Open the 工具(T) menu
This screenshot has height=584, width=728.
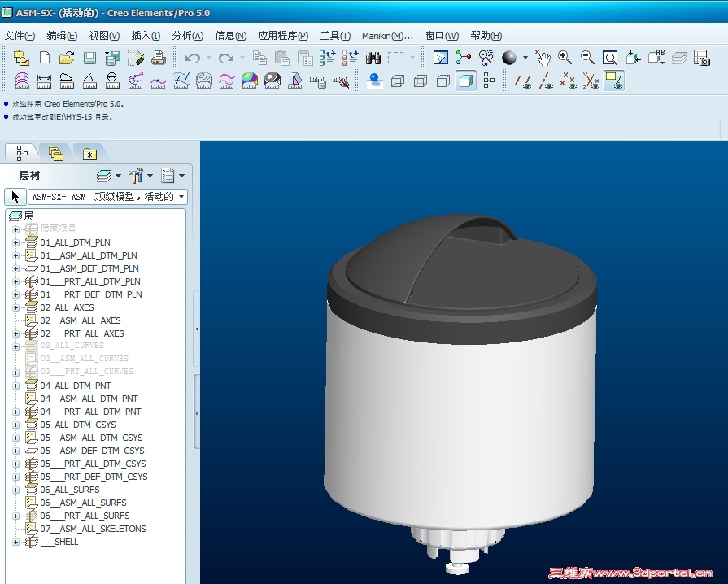click(335, 36)
